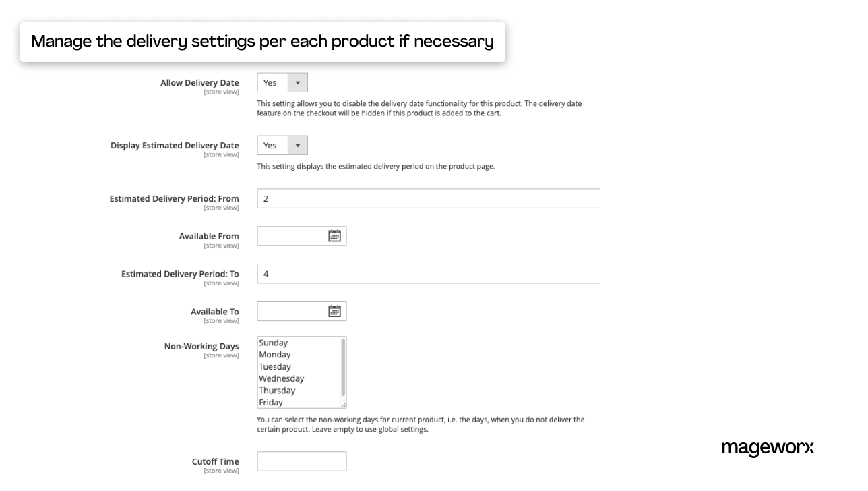
Task: Expand the Allow Delivery Date dropdown
Action: click(x=282, y=83)
